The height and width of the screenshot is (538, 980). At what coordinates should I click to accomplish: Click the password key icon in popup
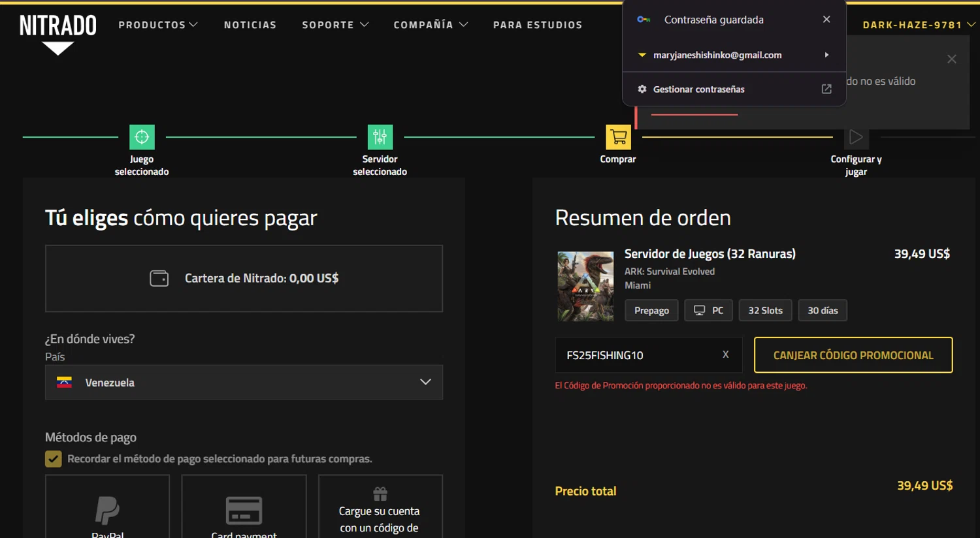coord(644,20)
